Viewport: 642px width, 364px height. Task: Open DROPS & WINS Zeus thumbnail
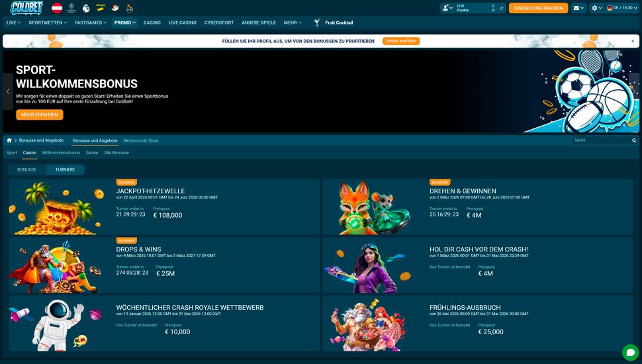point(56,266)
